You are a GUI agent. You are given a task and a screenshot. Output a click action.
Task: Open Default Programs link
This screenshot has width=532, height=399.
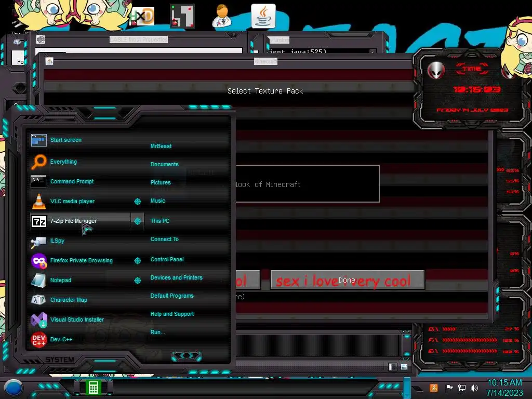(172, 296)
